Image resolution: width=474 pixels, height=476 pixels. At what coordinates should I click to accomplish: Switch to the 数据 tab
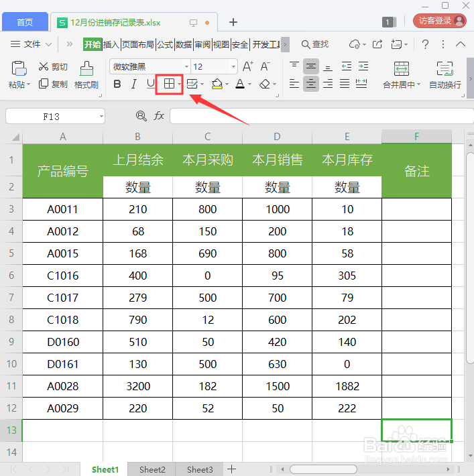click(184, 45)
